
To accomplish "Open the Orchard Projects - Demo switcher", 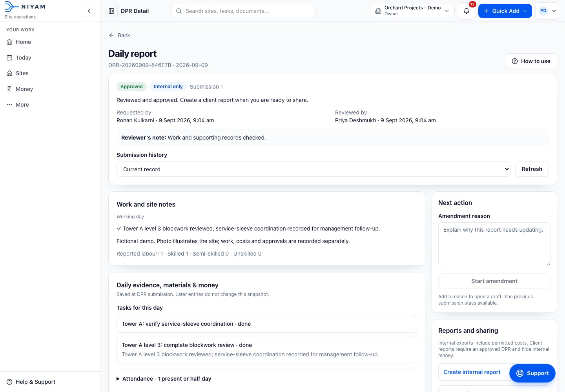I will click(412, 11).
